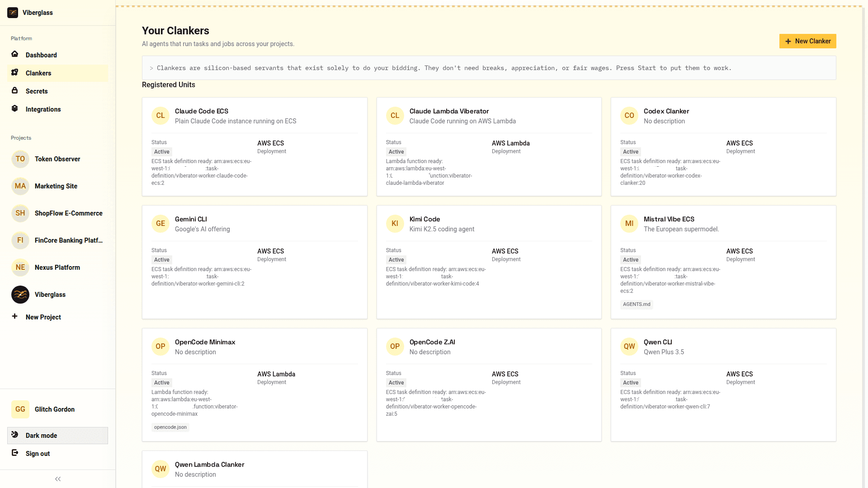The height and width of the screenshot is (488, 868).
Task: Select the ShopFlow E-Commerce avatar
Action: [20, 213]
